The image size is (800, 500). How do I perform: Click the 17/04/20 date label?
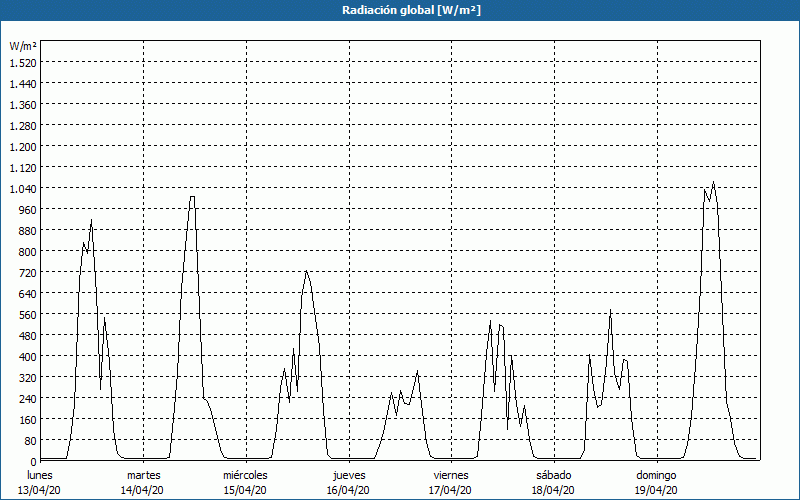point(451,490)
